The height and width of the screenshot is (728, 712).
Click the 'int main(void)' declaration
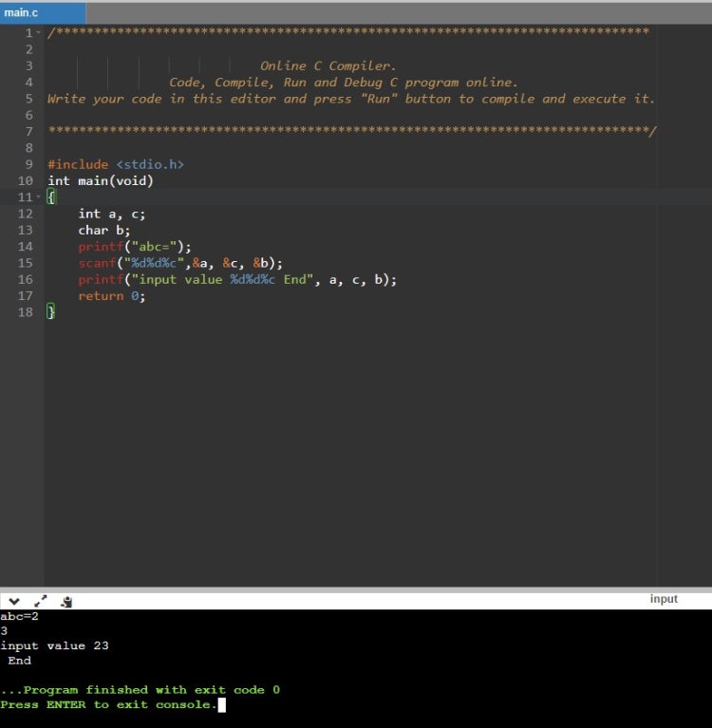click(x=100, y=180)
